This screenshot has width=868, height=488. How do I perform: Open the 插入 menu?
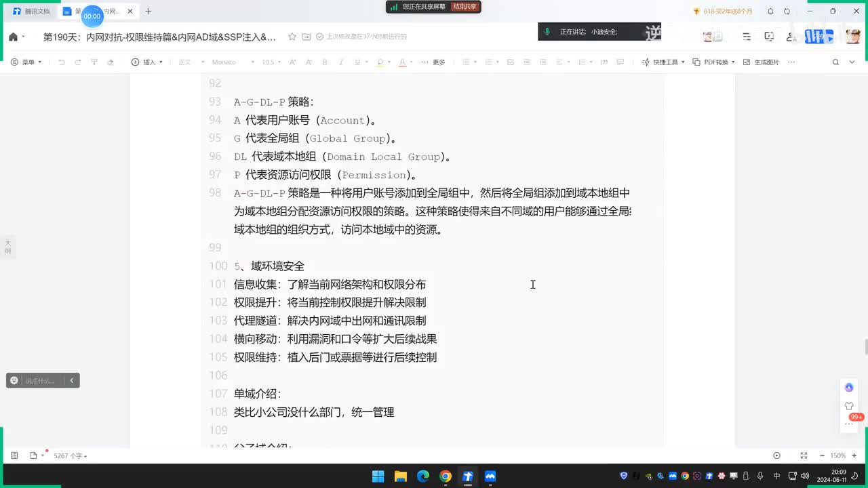[x=147, y=62]
